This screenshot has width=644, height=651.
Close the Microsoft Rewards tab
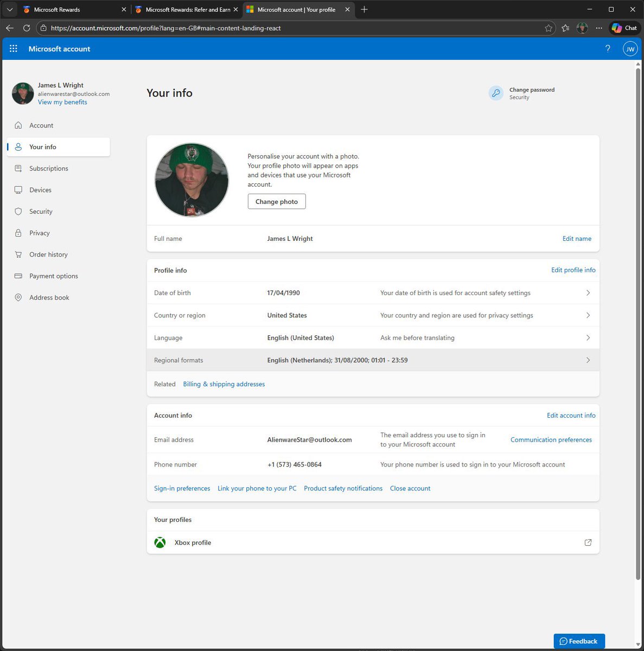pos(124,9)
